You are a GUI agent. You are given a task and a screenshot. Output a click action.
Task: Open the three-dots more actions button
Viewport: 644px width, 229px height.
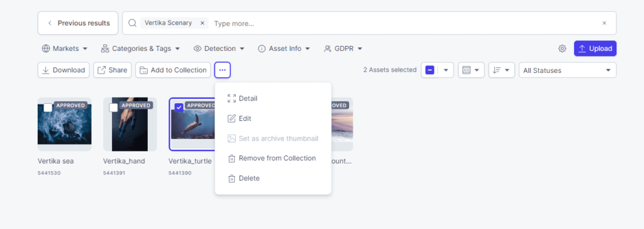[x=222, y=70]
